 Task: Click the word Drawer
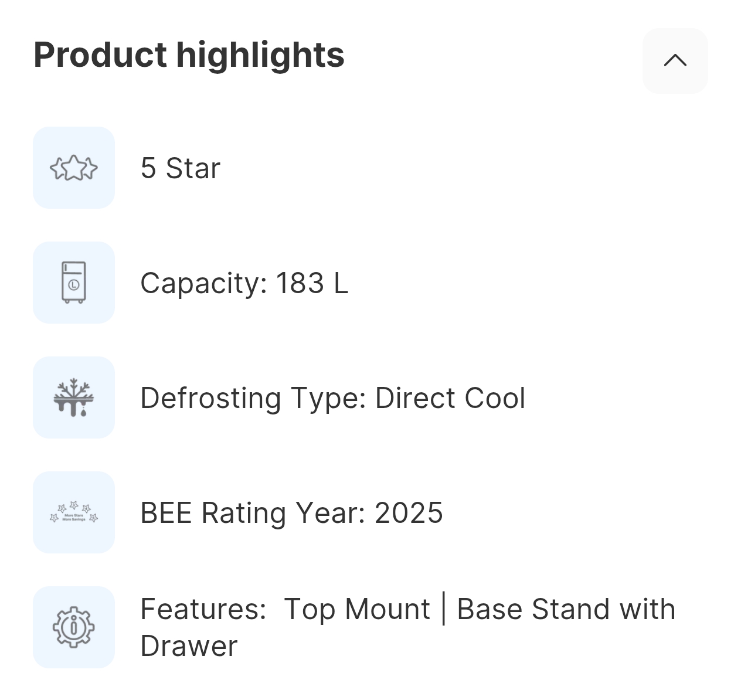point(189,647)
